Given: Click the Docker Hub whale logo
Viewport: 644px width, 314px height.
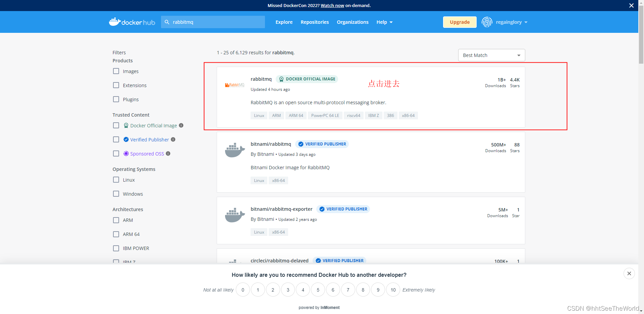Looking at the screenshot, I should pos(132,22).
